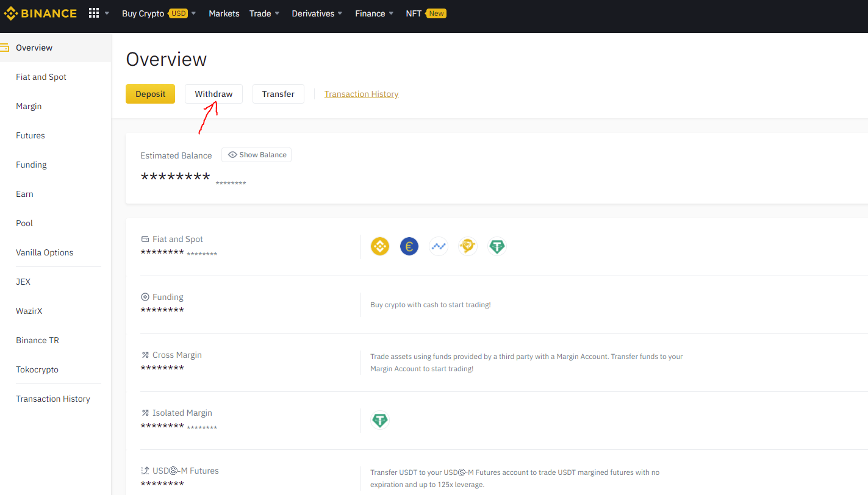The width and height of the screenshot is (868, 495).
Task: Open the Trade dropdown menu
Action: pyautogui.click(x=265, y=13)
